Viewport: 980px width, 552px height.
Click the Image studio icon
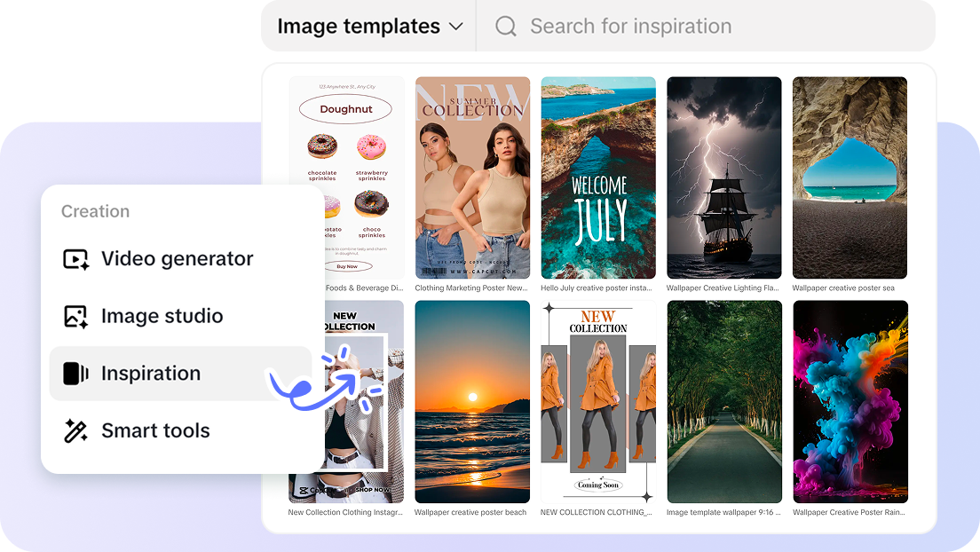pos(75,316)
